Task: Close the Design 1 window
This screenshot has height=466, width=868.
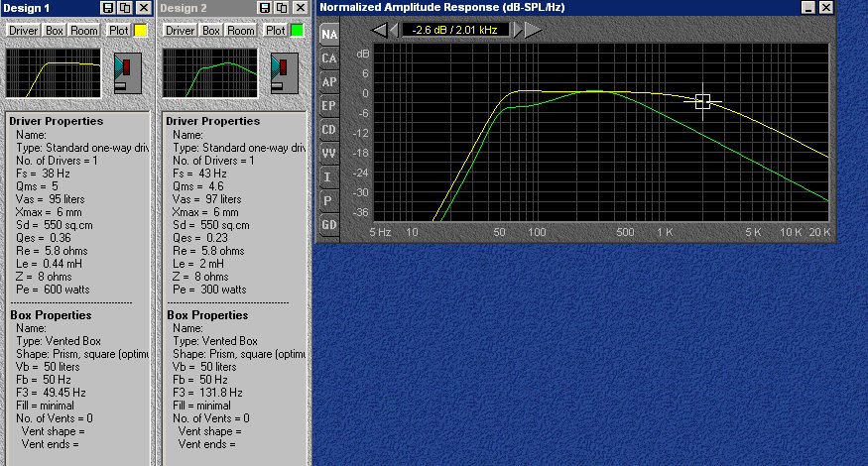Action: (144, 8)
